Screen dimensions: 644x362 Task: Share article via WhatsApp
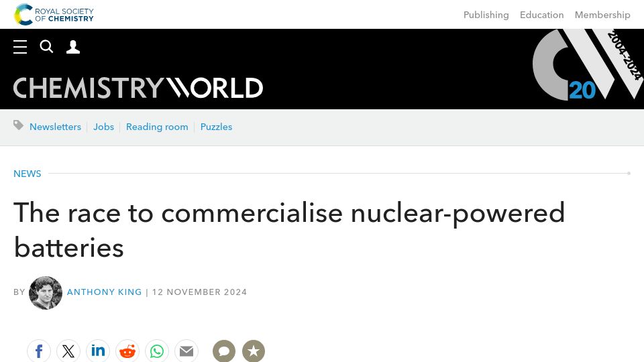point(157,351)
